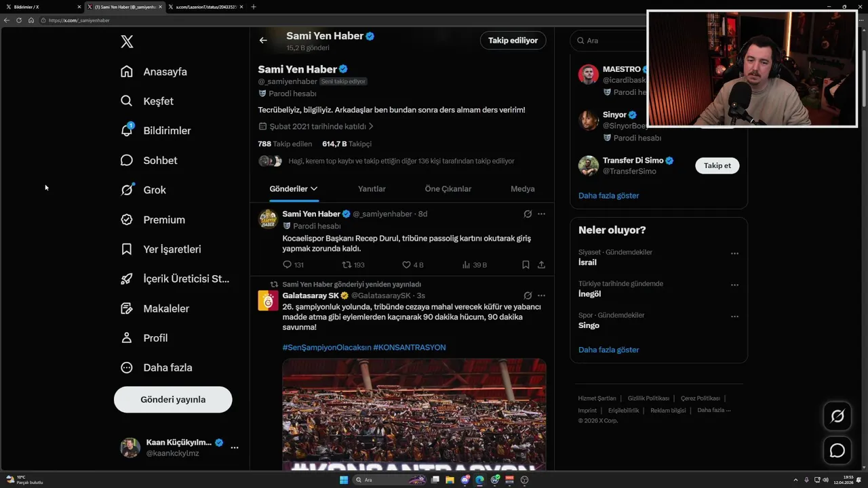This screenshot has height=488, width=868.
Task: Click Grok icon on the Sami Yen Haber post
Action: pyautogui.click(x=528, y=213)
